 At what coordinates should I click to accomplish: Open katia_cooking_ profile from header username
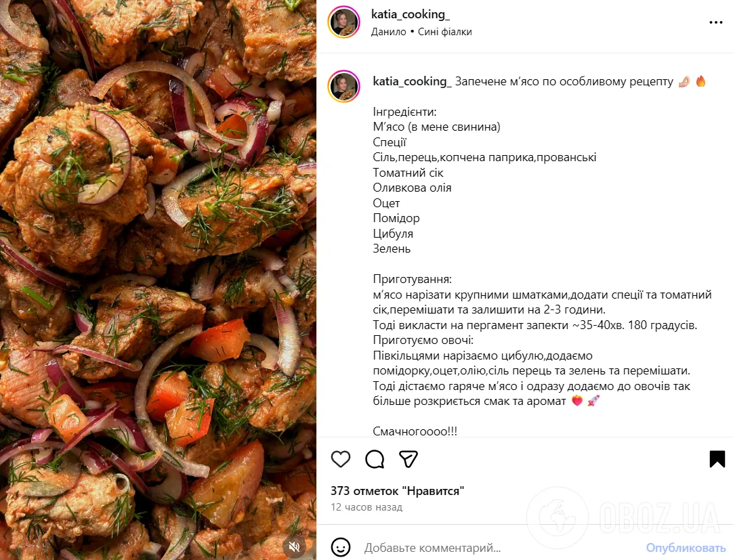click(x=411, y=14)
